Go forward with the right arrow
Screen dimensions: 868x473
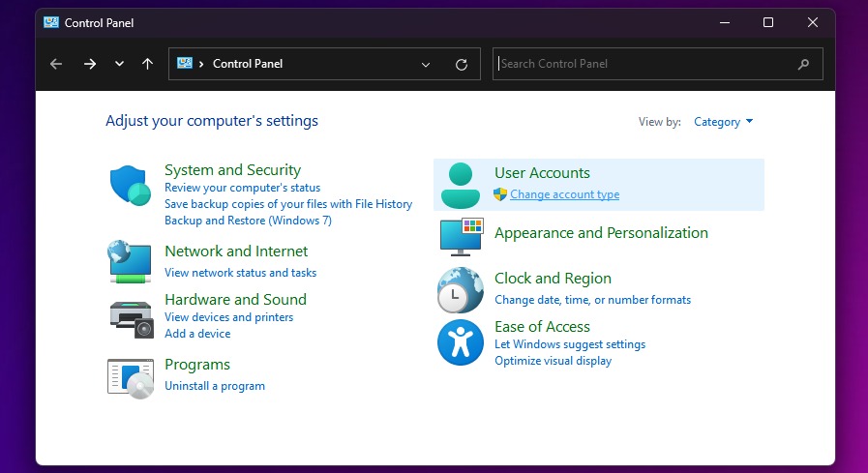click(90, 64)
